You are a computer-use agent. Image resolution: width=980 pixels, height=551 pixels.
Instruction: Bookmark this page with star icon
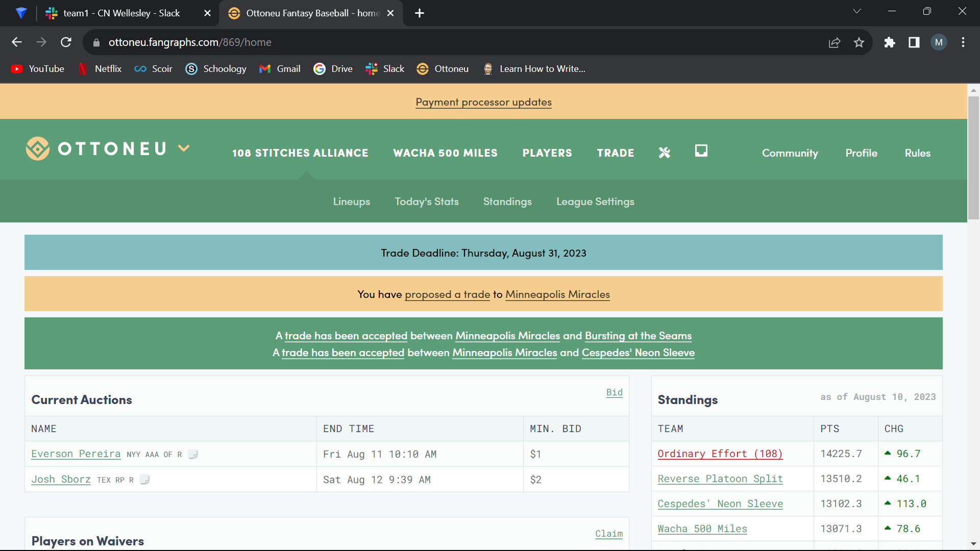(x=859, y=42)
